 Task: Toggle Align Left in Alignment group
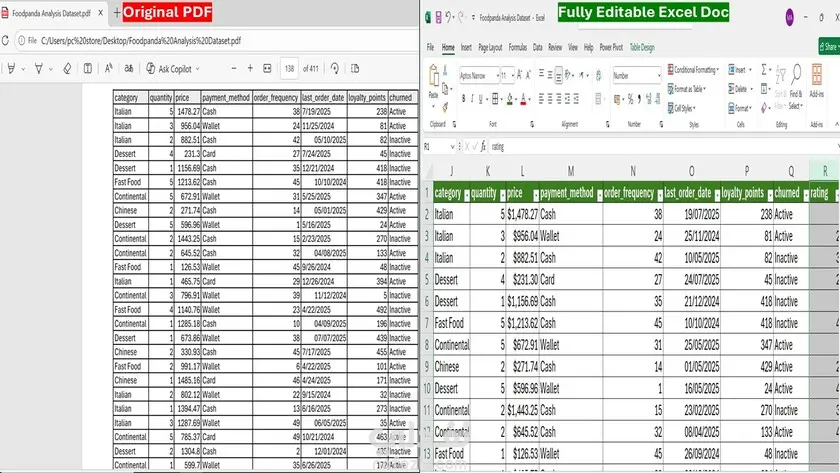[541, 99]
